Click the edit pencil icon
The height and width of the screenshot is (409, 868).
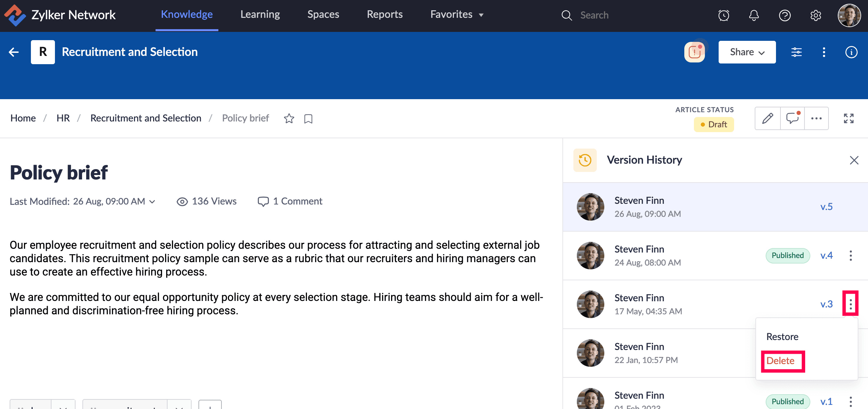767,118
